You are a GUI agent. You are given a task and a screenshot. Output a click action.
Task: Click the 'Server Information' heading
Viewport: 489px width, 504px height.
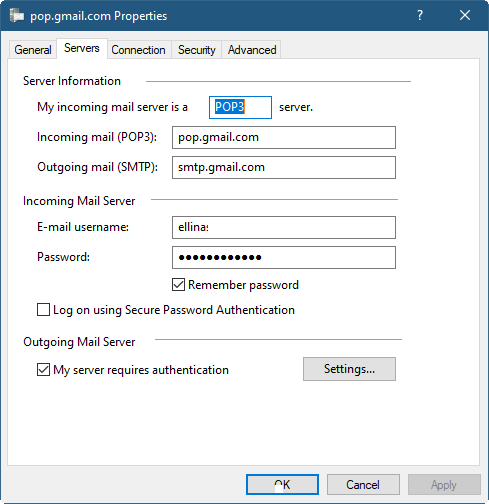[72, 81]
